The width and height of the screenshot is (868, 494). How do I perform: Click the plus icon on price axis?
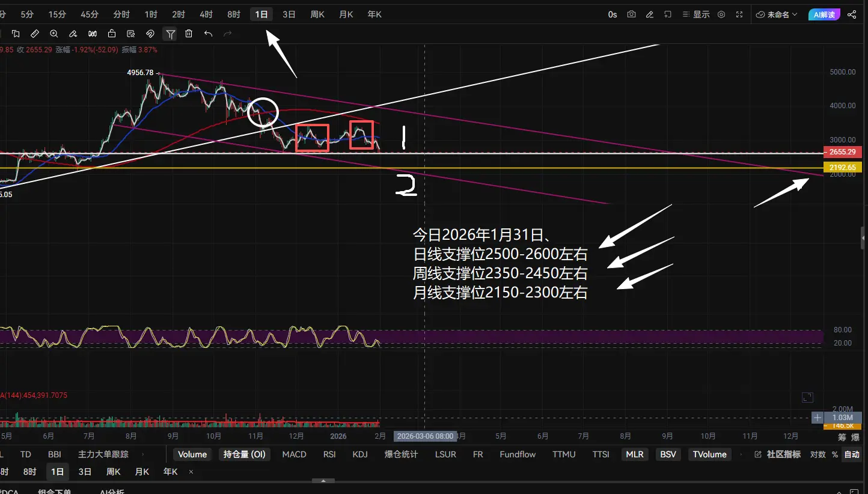coord(818,417)
